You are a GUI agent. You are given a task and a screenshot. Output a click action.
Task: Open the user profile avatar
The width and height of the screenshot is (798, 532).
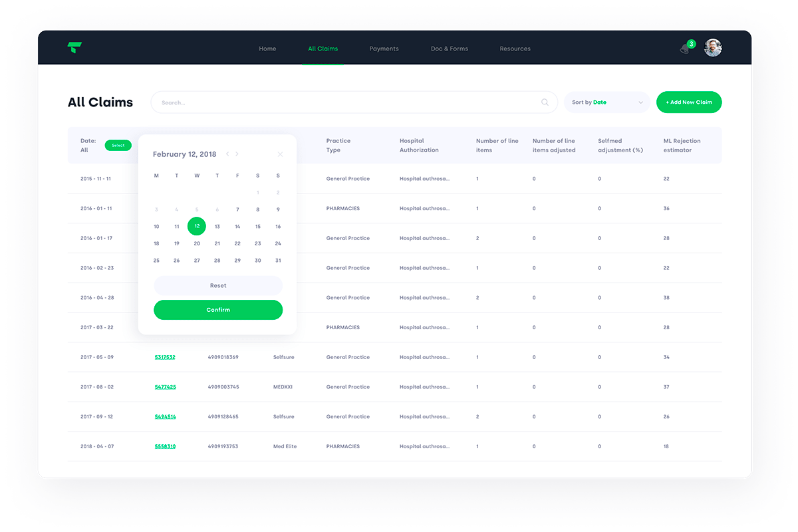click(x=713, y=48)
